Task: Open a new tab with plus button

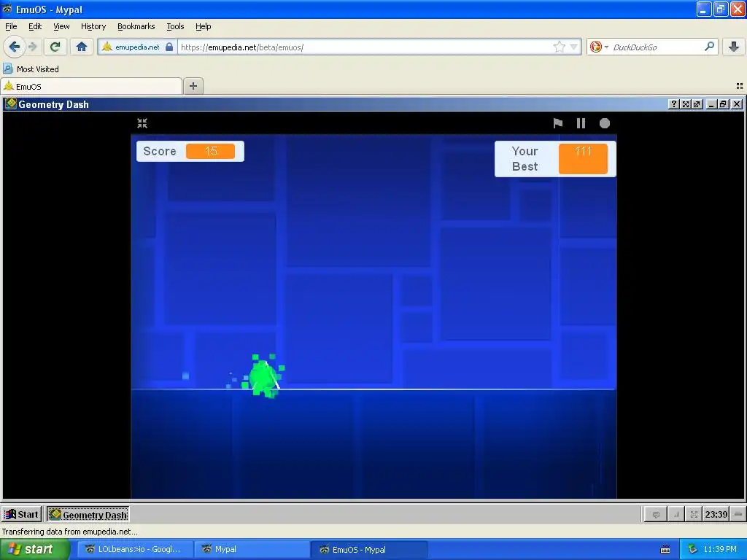Action: (193, 86)
